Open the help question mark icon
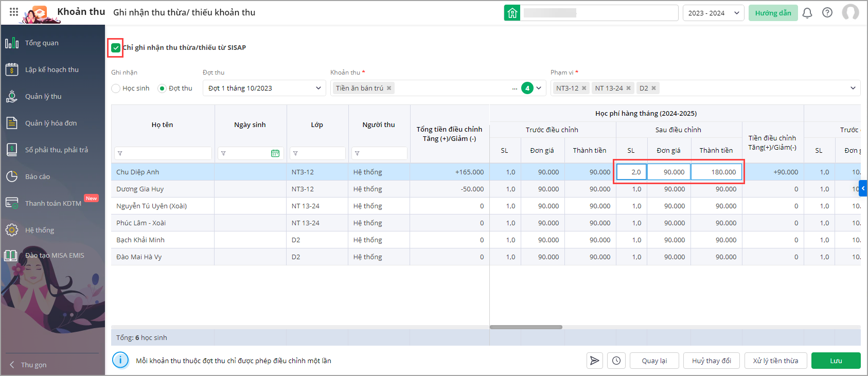Image resolution: width=868 pixels, height=376 pixels. [x=827, y=13]
